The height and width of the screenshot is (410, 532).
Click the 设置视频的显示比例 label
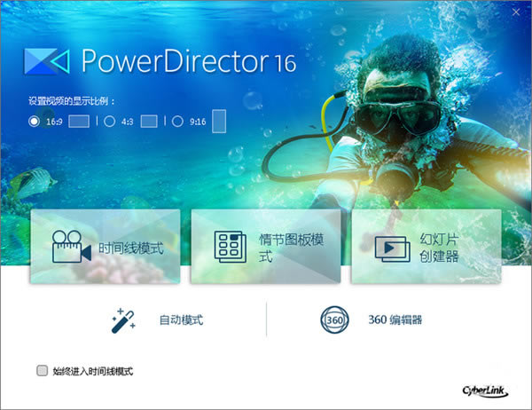(x=72, y=101)
